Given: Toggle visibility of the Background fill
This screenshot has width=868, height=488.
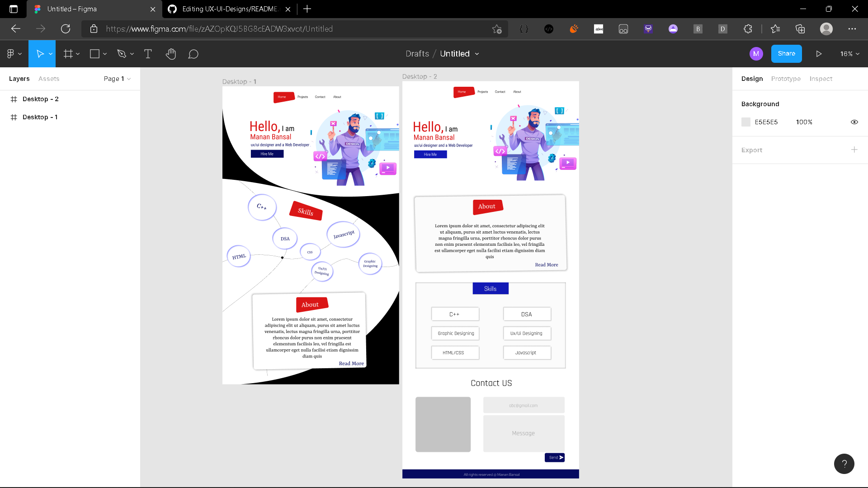Looking at the screenshot, I should (x=854, y=122).
